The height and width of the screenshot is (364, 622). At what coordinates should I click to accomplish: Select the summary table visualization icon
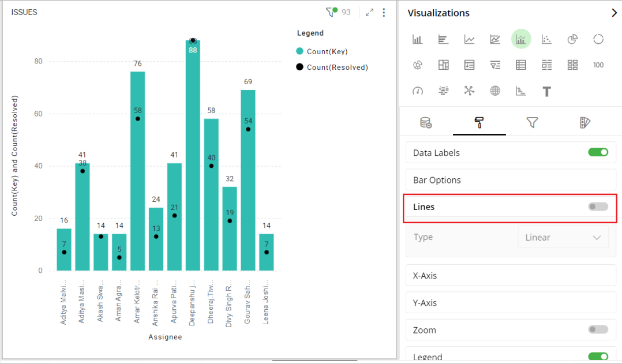pyautogui.click(x=469, y=65)
